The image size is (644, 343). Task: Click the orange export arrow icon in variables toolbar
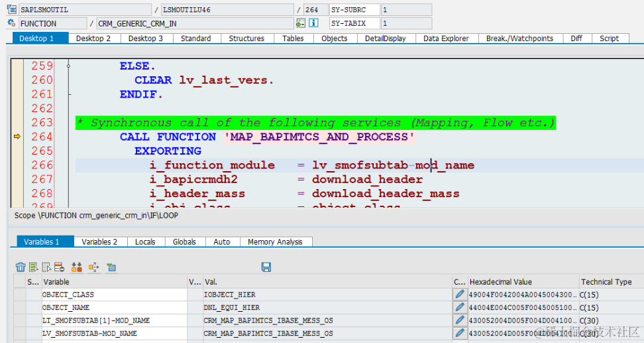pyautogui.click(x=93, y=267)
